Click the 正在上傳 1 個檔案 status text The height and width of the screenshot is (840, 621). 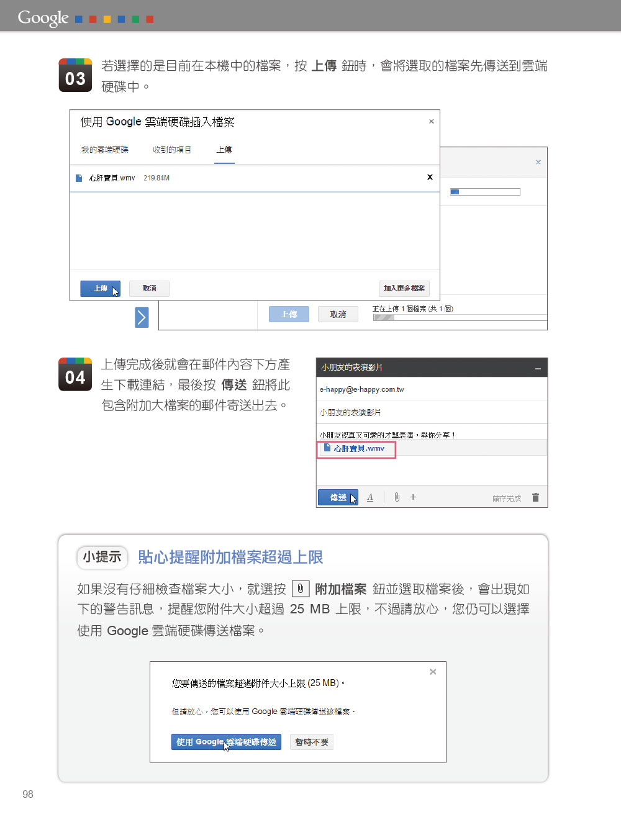click(413, 309)
